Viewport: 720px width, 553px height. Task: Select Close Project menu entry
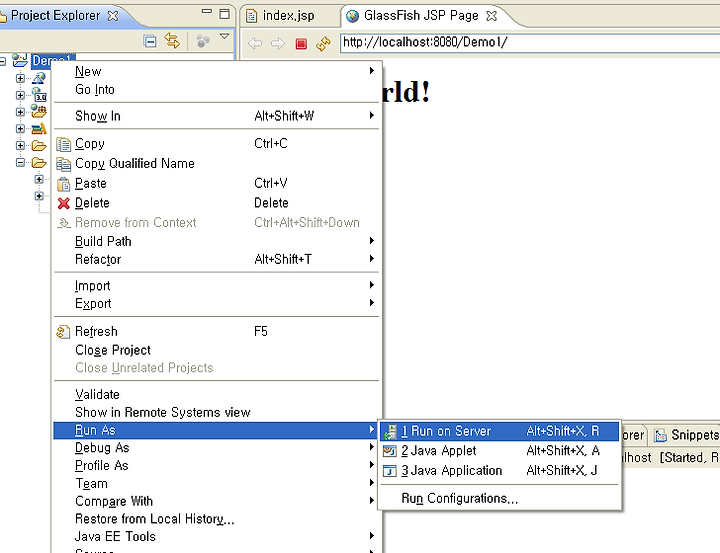[x=217, y=350]
